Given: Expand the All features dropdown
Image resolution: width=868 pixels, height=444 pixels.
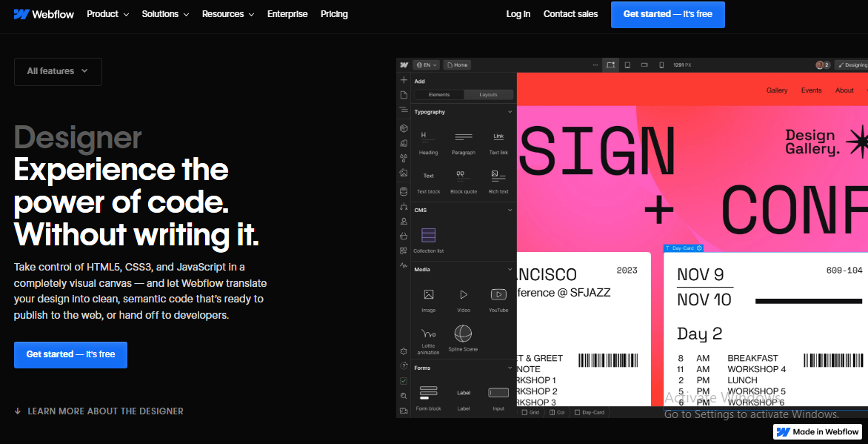Looking at the screenshot, I should (x=58, y=71).
